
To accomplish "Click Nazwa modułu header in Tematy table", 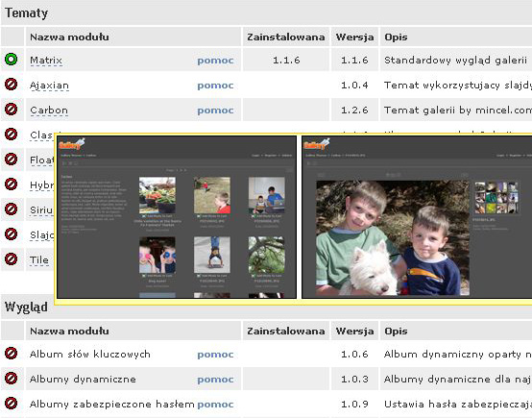I will click(69, 37).
